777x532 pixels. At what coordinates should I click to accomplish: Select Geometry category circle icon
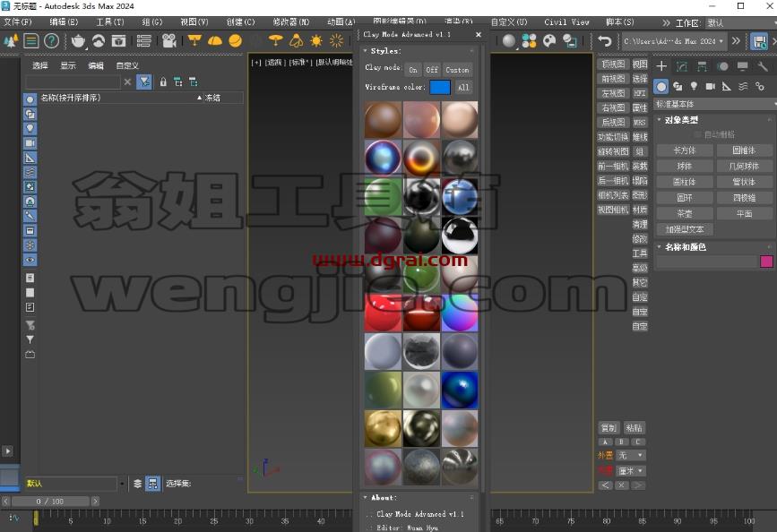point(661,87)
